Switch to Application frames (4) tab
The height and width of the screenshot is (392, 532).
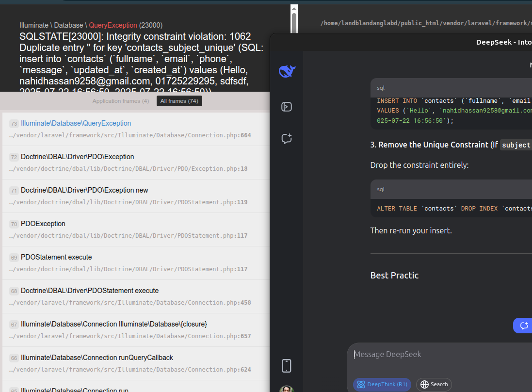pos(121,101)
